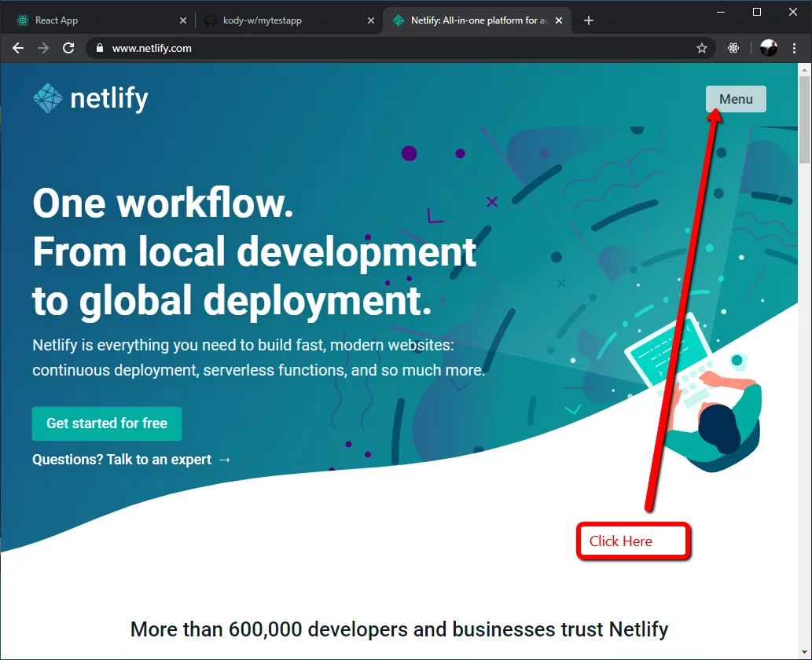Close the Netlify tab
The height and width of the screenshot is (660, 812).
559,20
